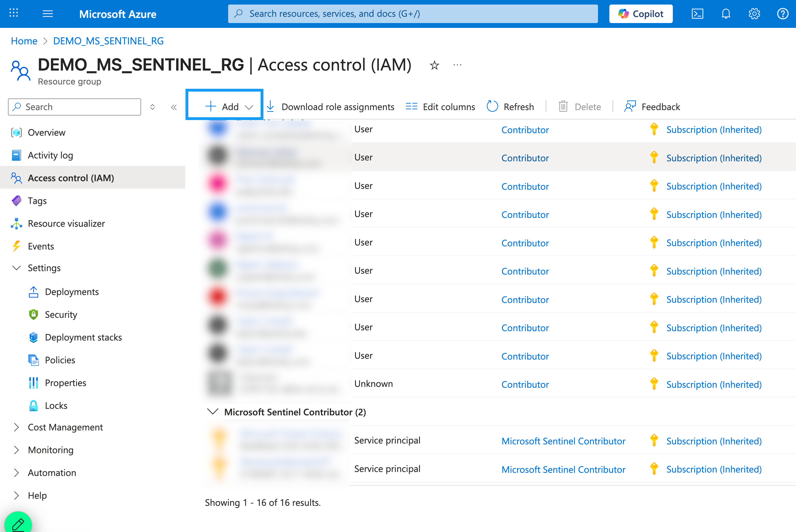Click the Overview cube icon
This screenshot has height=532, width=796.
pyautogui.click(x=16, y=132)
